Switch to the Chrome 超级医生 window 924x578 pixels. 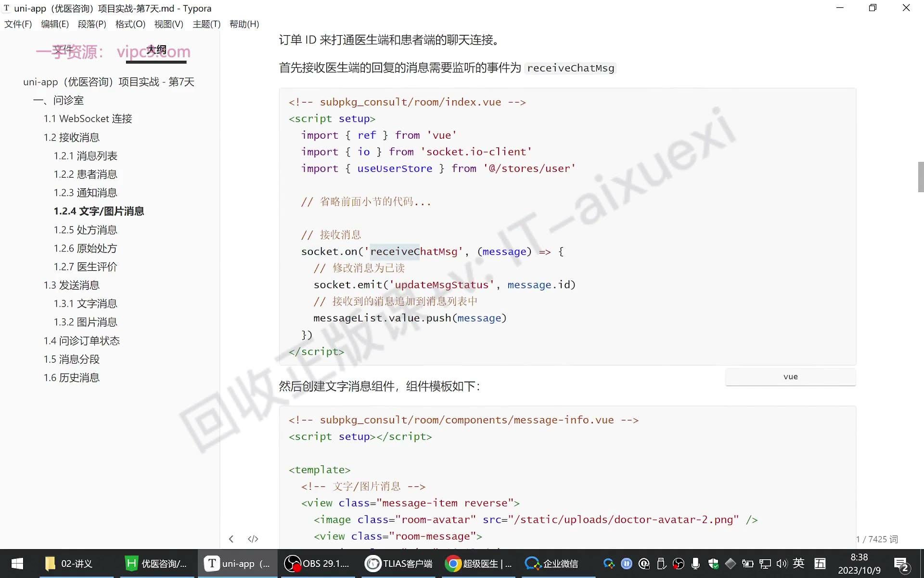(478, 564)
